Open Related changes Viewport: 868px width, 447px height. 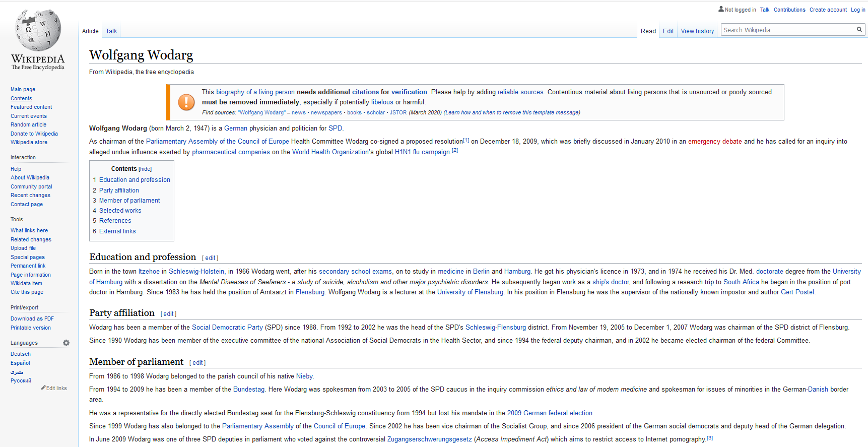coord(31,240)
